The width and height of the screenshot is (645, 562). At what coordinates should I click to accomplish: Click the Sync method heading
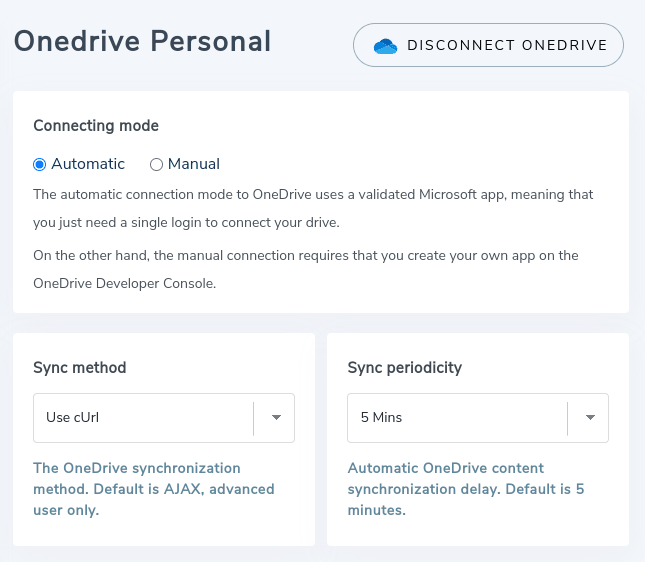pos(80,367)
